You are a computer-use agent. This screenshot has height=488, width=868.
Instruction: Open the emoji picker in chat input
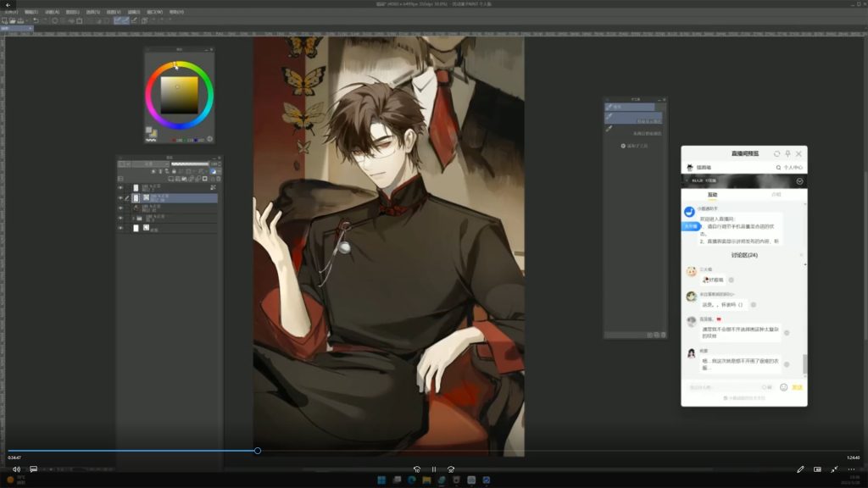tap(783, 387)
